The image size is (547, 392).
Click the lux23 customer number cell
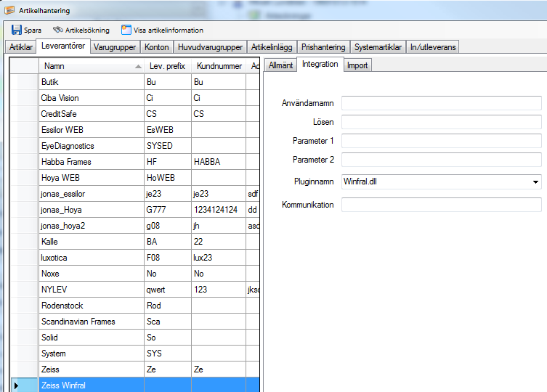pos(219,258)
